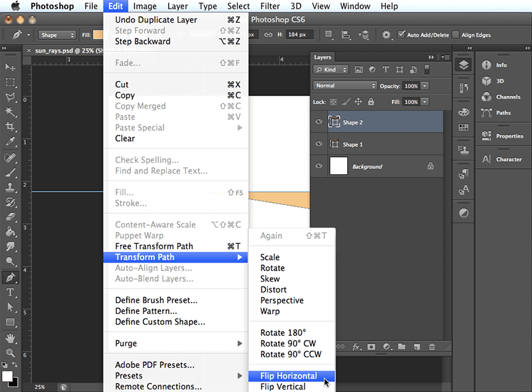The image size is (532, 392).
Task: Open the Character panel
Action: (502, 159)
